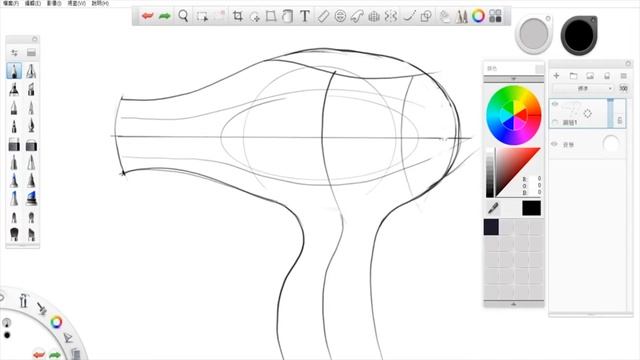The height and width of the screenshot is (360, 640).
Task: Choose the rectangular Selection tool
Action: 202,17
